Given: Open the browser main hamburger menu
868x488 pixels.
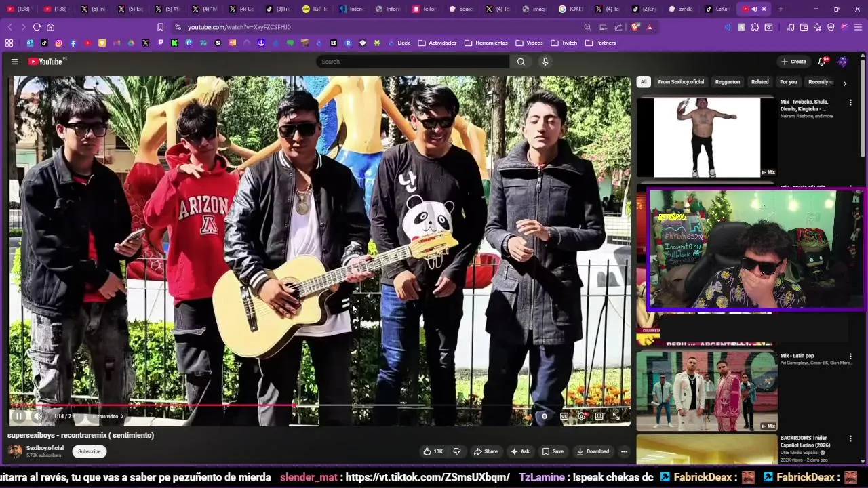Looking at the screenshot, I should point(858,27).
